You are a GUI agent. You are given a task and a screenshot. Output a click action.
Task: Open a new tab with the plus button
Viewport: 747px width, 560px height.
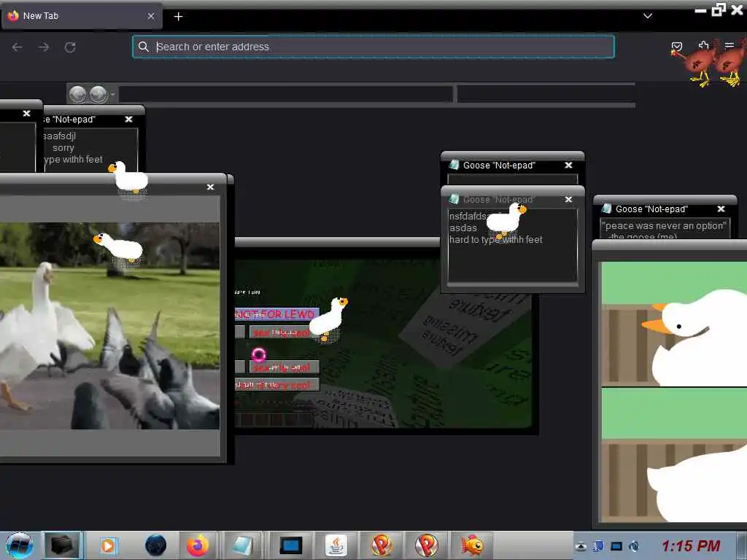click(x=178, y=17)
